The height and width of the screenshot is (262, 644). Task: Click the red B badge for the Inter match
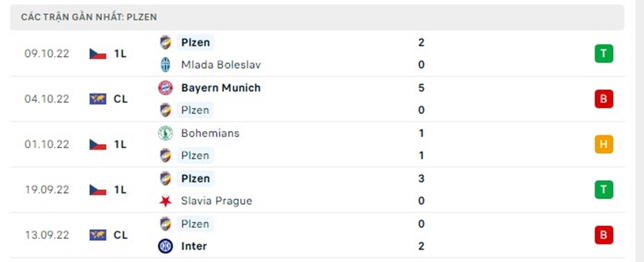(x=603, y=236)
